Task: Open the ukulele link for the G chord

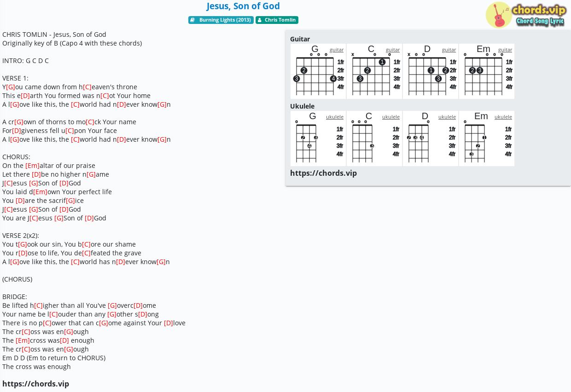Action: pyautogui.click(x=335, y=117)
